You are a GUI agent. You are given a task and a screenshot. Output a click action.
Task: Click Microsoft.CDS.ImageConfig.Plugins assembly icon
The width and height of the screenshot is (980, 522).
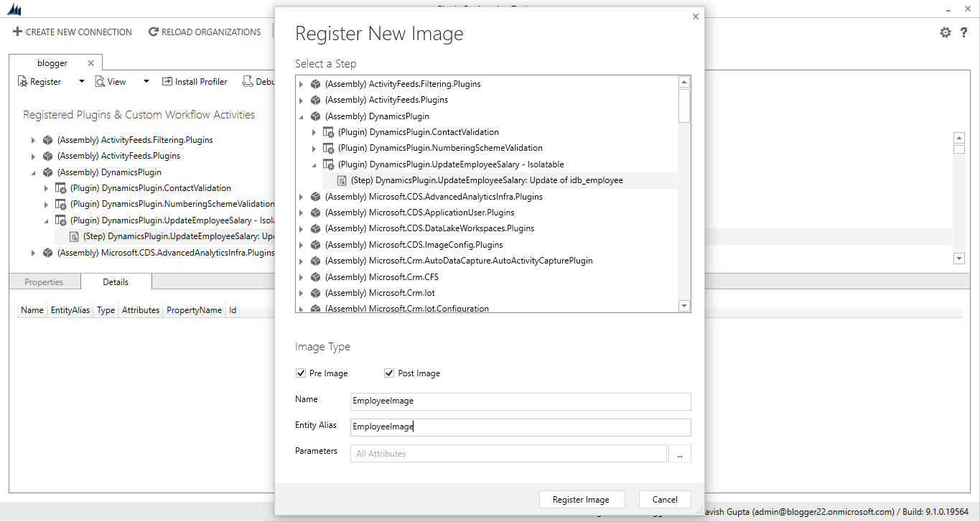(x=315, y=245)
